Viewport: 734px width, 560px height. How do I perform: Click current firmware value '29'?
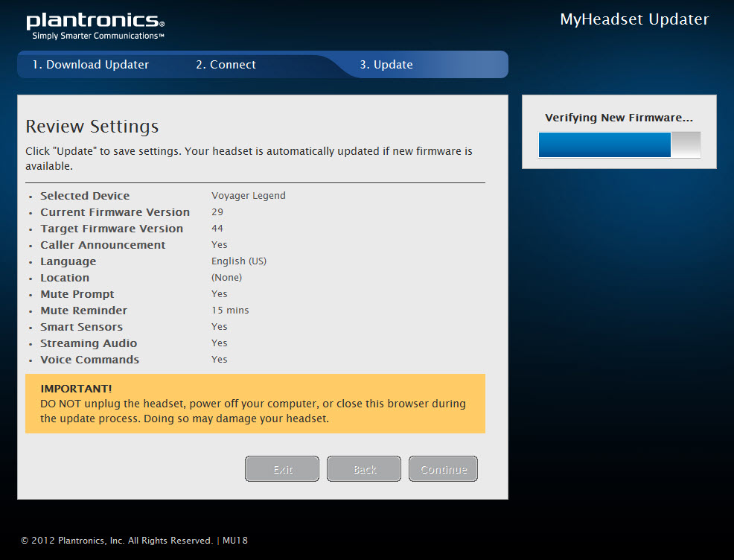pos(217,212)
